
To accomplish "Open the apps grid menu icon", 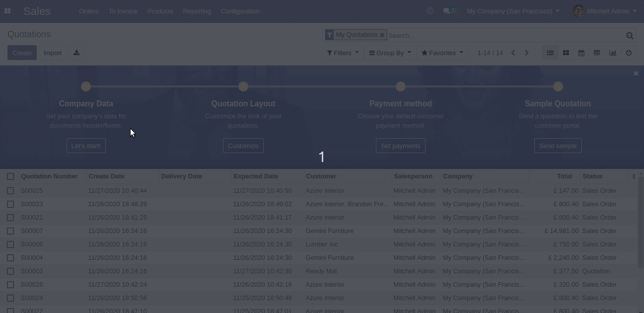I will 7,11.
